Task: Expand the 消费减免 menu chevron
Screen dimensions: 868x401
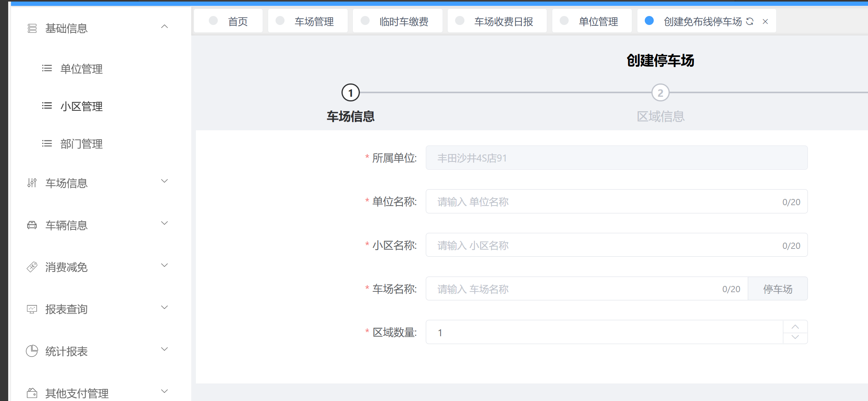Action: [165, 265]
